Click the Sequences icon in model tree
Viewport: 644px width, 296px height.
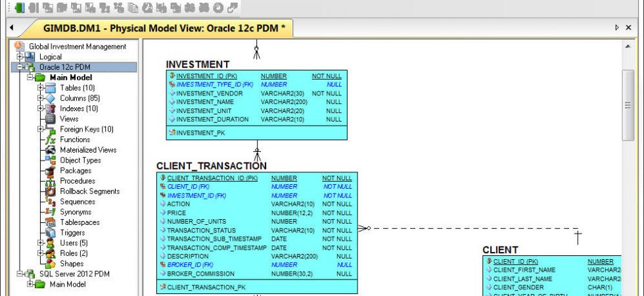click(51, 202)
